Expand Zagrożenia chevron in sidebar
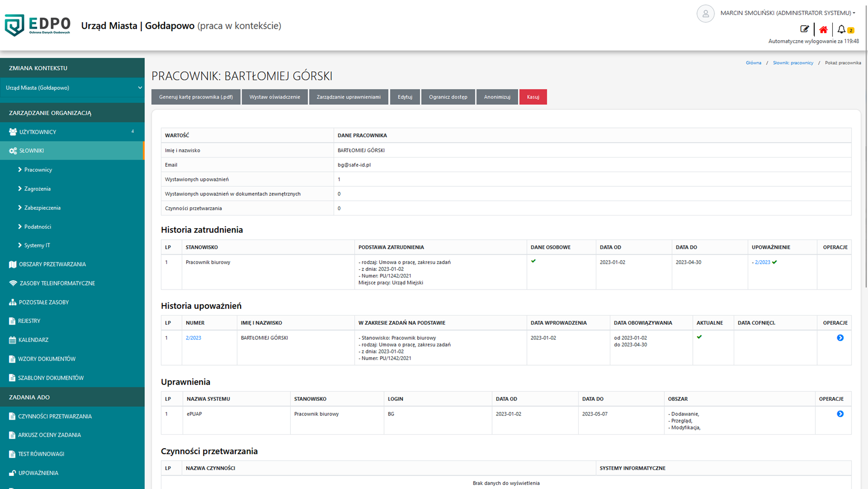This screenshot has width=868, height=489. pos(20,189)
